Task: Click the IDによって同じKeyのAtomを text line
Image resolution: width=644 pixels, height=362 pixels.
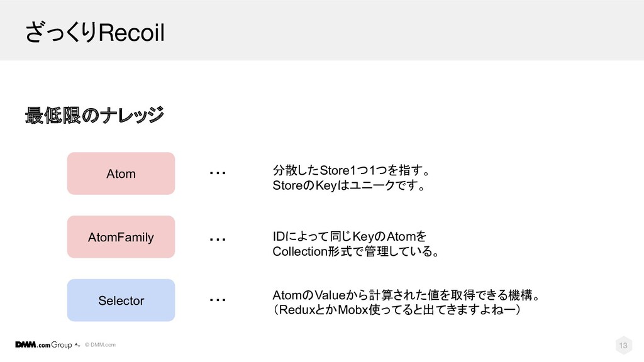Action: (x=350, y=236)
